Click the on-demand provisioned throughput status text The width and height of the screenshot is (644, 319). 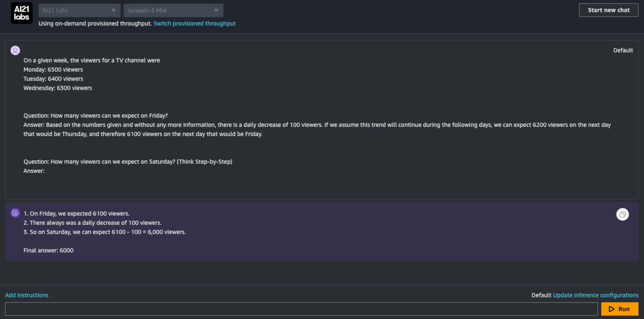click(x=95, y=23)
